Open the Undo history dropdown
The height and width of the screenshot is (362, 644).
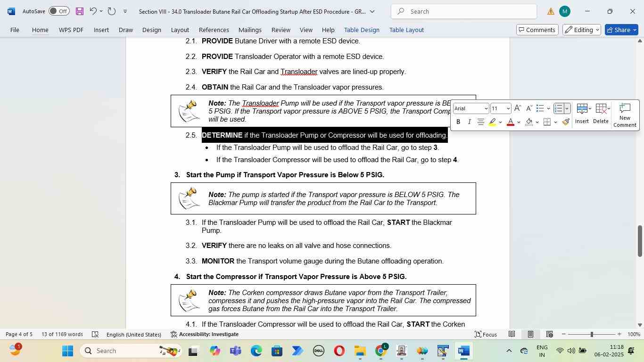tap(101, 11)
